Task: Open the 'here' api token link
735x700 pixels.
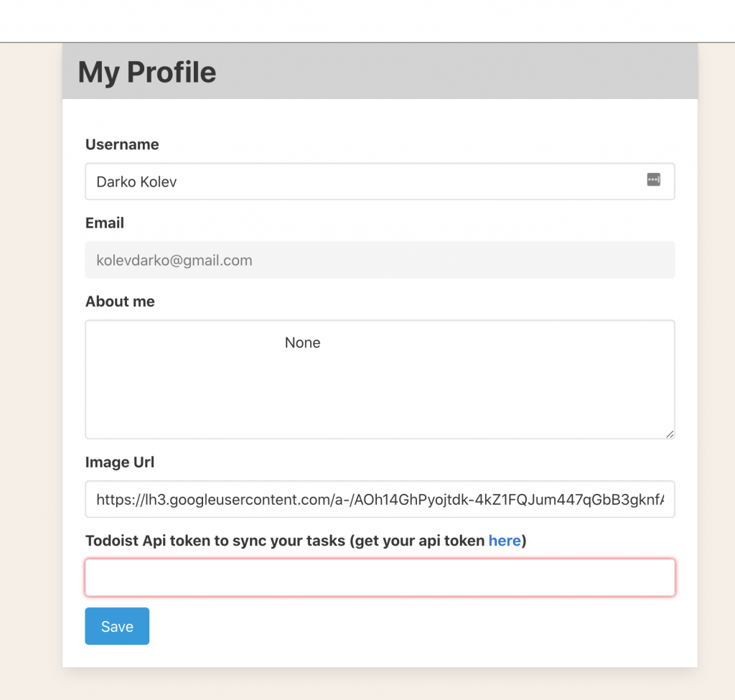Action: point(505,541)
